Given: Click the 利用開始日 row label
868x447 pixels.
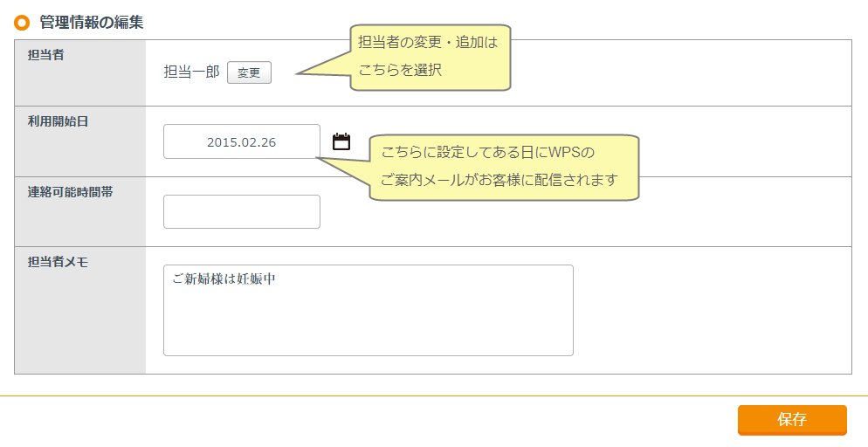Looking at the screenshot, I should tap(58, 121).
